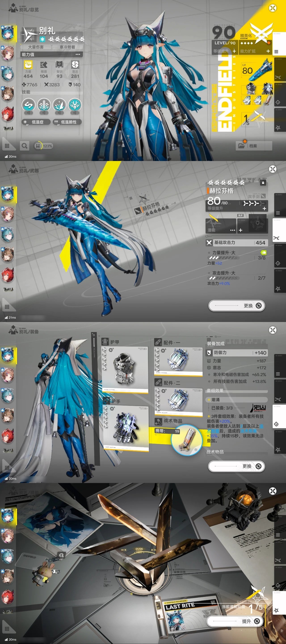The width and height of the screenshot is (286, 644).
Task: Click 更换 to swap the weapon
Action: click(237, 305)
